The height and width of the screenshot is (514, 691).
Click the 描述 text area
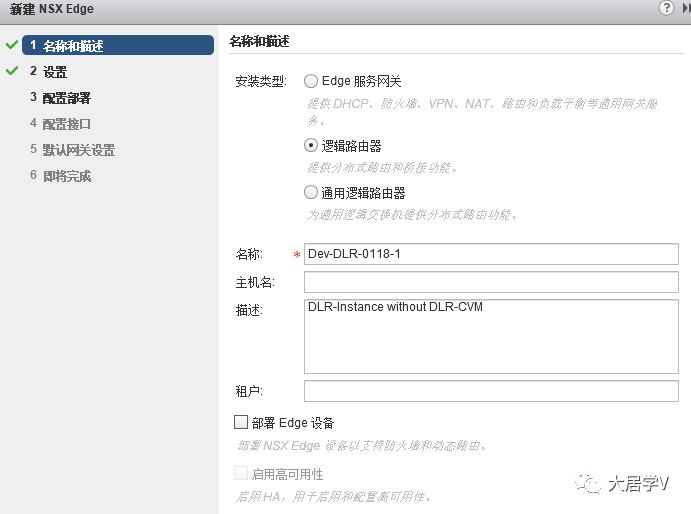(x=491, y=336)
